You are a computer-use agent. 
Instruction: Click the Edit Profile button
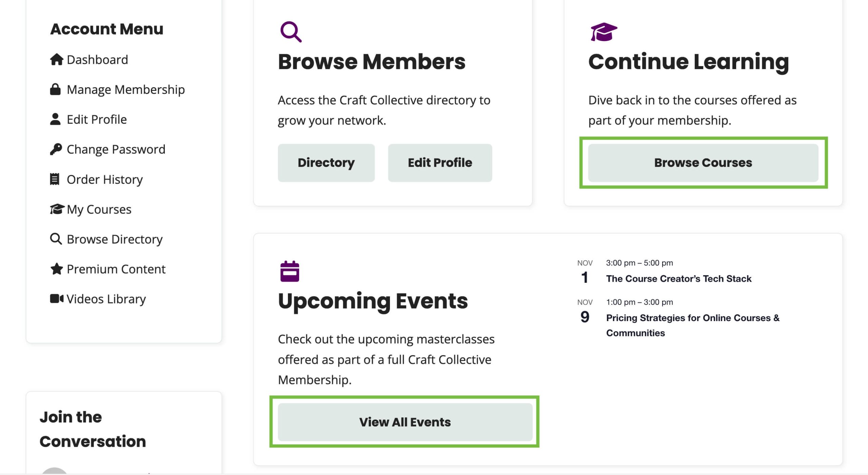440,162
